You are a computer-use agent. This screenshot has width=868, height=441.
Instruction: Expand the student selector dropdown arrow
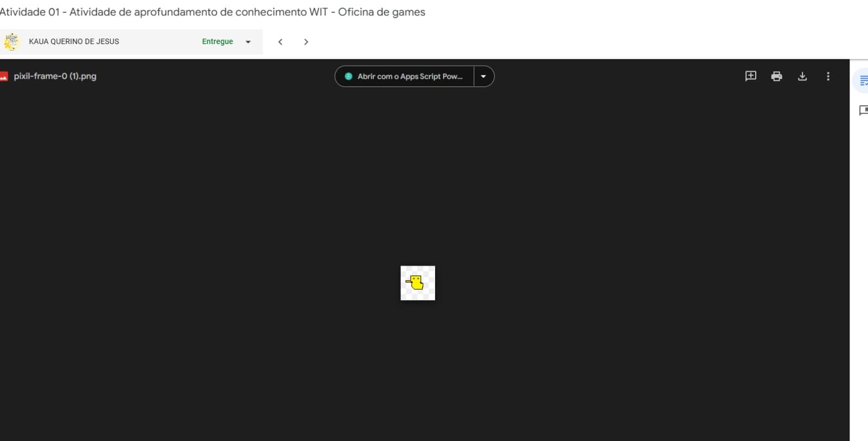point(248,42)
